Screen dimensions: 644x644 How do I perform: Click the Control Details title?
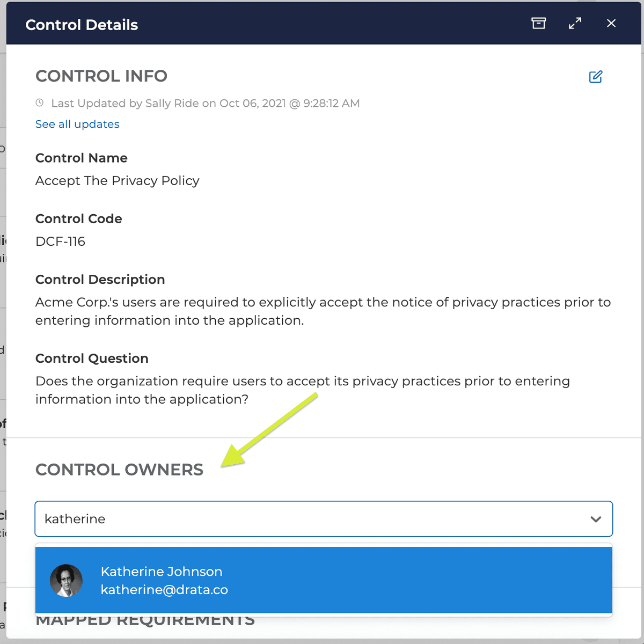pyautogui.click(x=82, y=25)
